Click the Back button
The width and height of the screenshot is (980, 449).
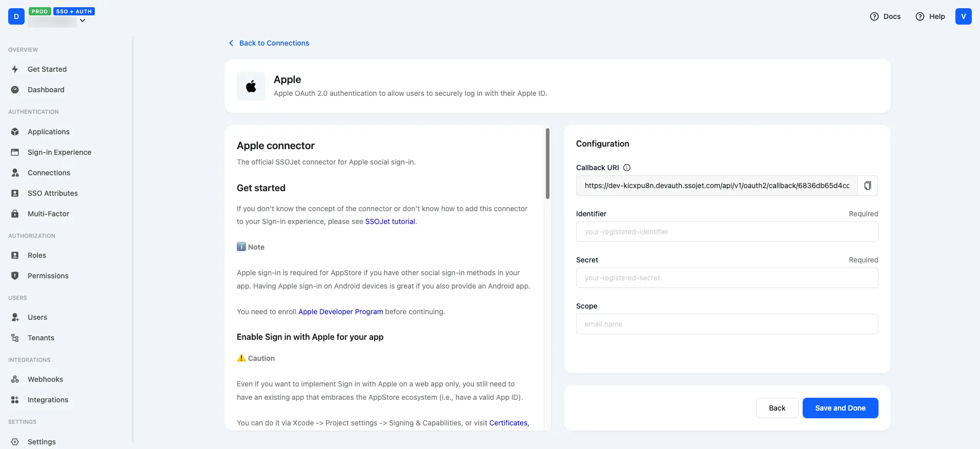[777, 408]
